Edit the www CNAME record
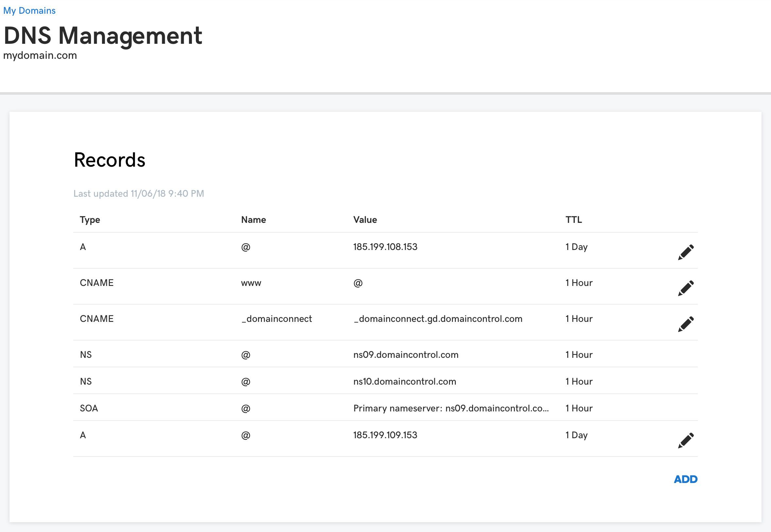 [x=686, y=288]
